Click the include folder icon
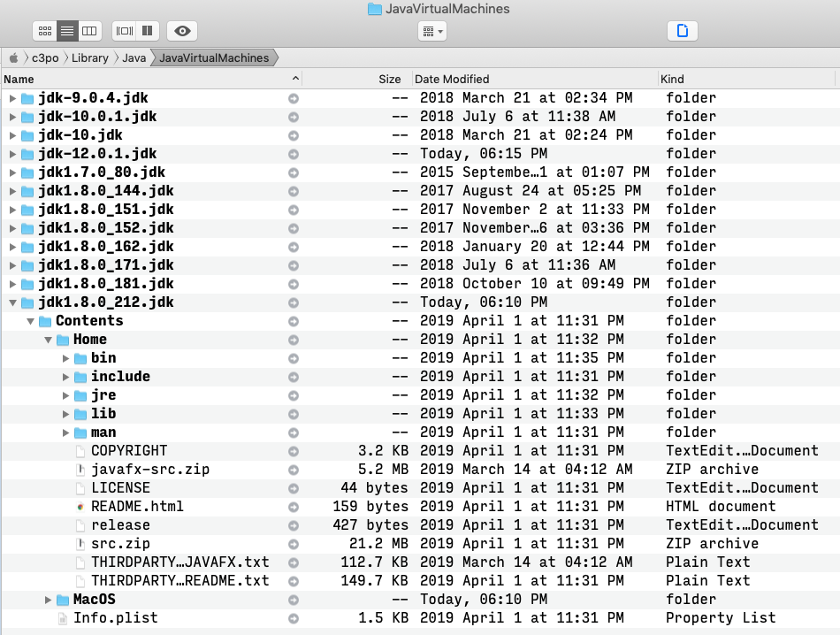The image size is (840, 635). point(80,377)
